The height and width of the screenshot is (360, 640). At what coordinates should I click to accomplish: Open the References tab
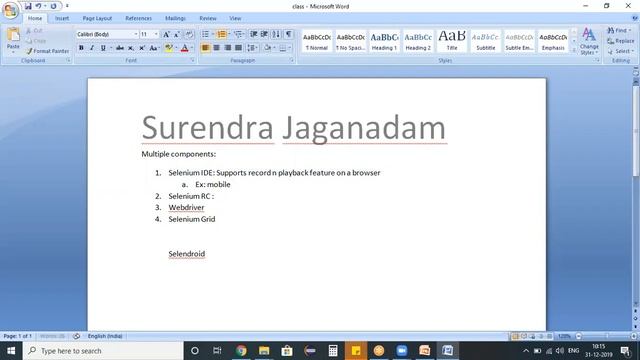click(138, 18)
